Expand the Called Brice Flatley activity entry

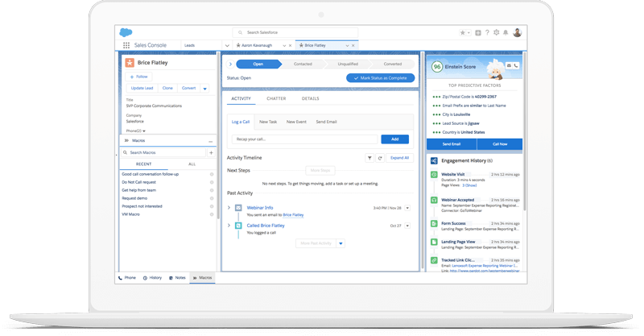coord(229,226)
